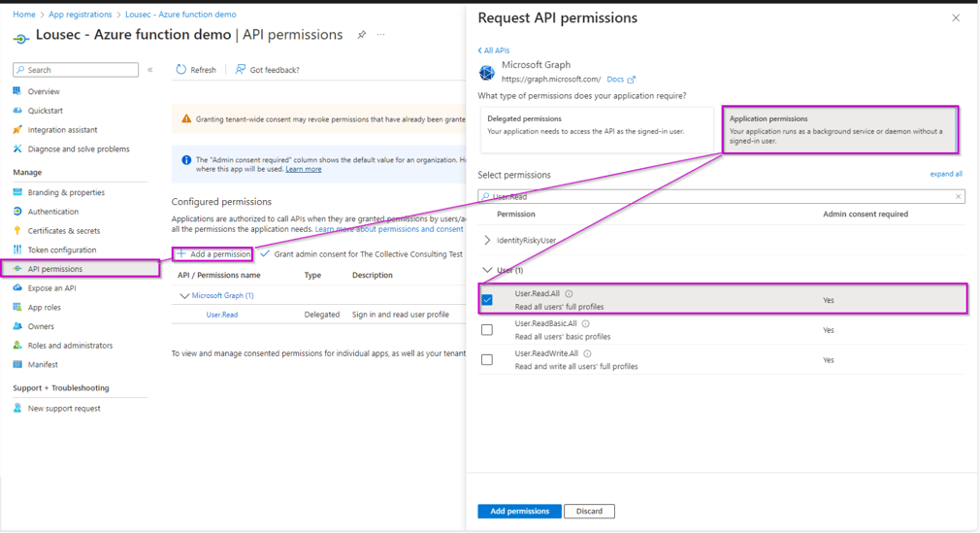
Task: Click the Microsoft Graph logo icon
Action: click(487, 73)
